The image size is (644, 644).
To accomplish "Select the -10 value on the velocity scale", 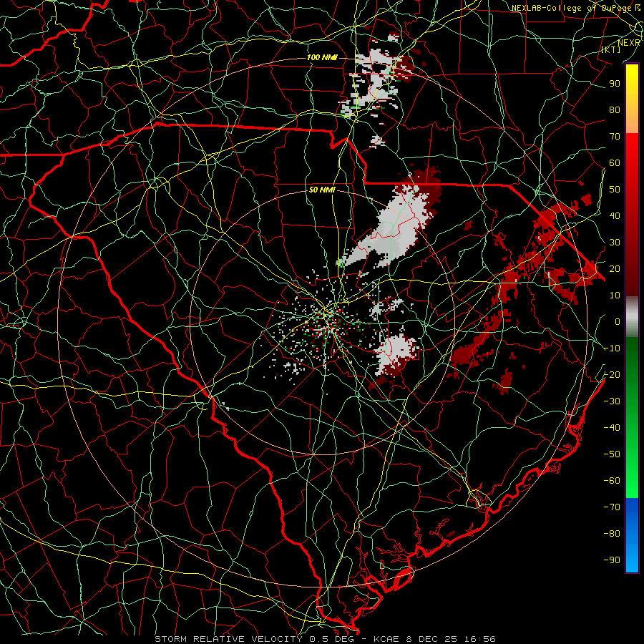I will (612, 348).
